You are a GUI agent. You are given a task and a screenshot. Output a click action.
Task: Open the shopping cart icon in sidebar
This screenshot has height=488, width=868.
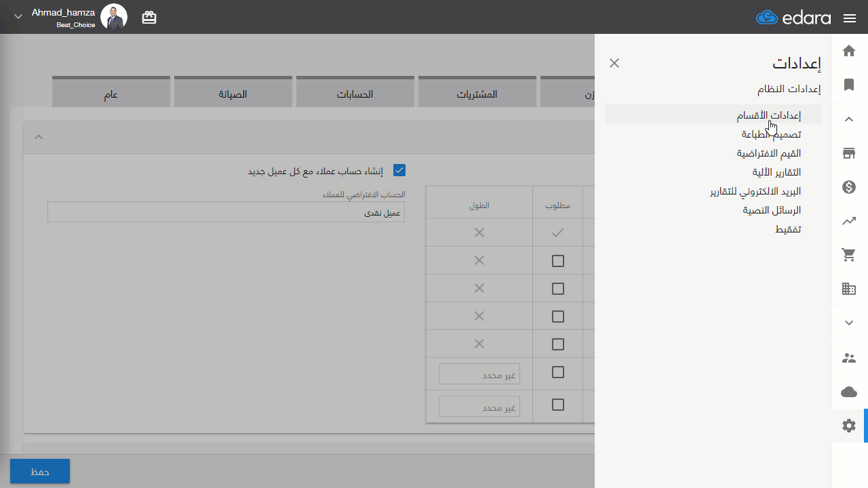849,255
